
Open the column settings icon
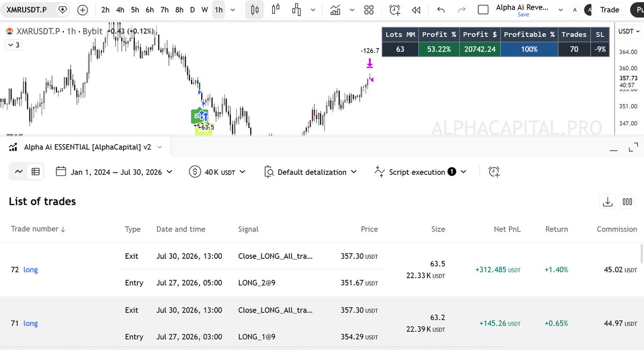tap(627, 202)
